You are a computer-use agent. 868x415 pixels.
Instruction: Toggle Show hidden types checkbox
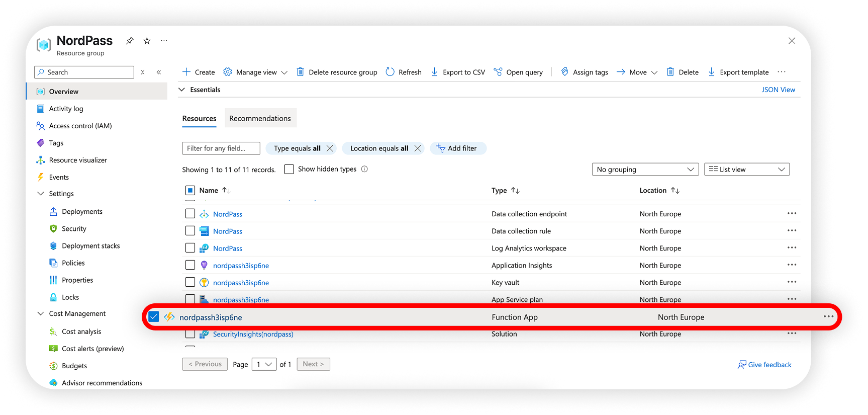pos(289,169)
